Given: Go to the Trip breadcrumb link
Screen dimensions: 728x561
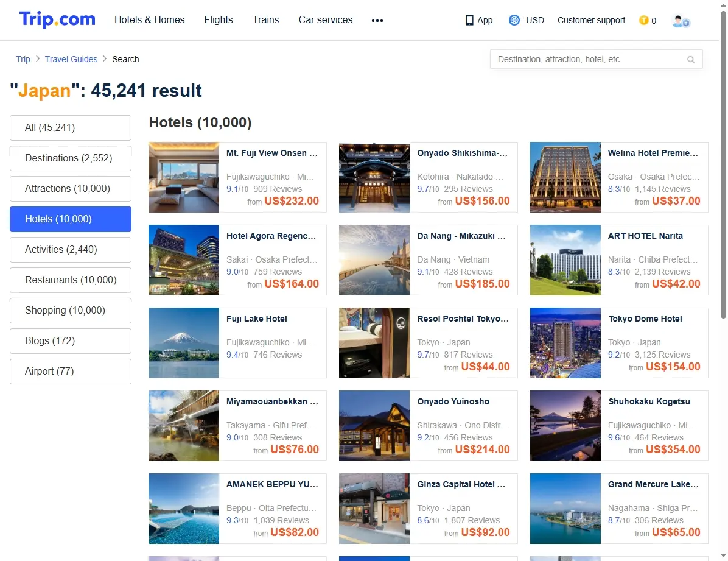Looking at the screenshot, I should (23, 59).
